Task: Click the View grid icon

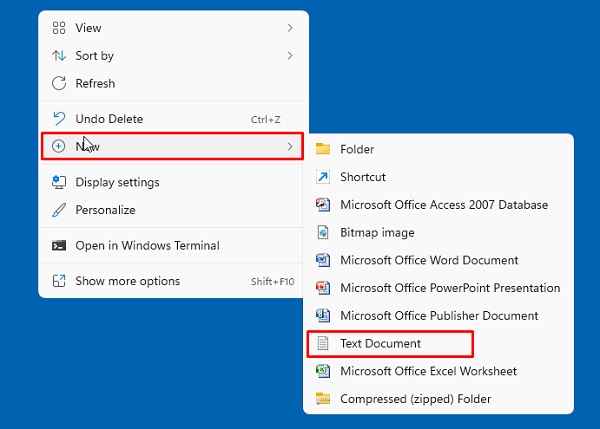Action: coord(59,28)
